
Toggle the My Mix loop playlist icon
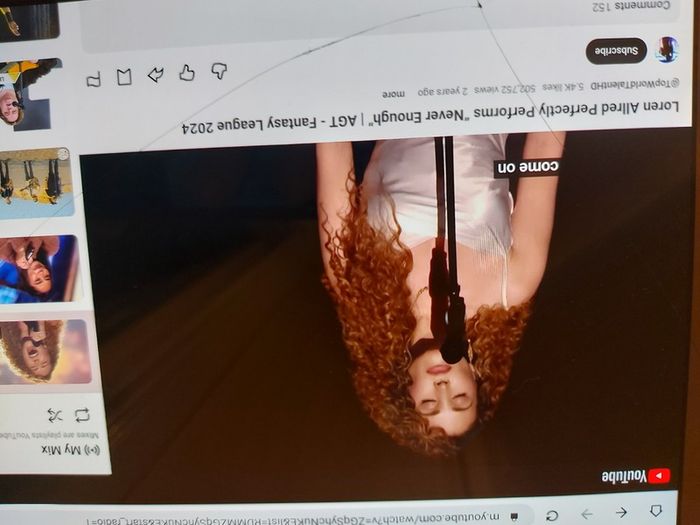(82, 415)
